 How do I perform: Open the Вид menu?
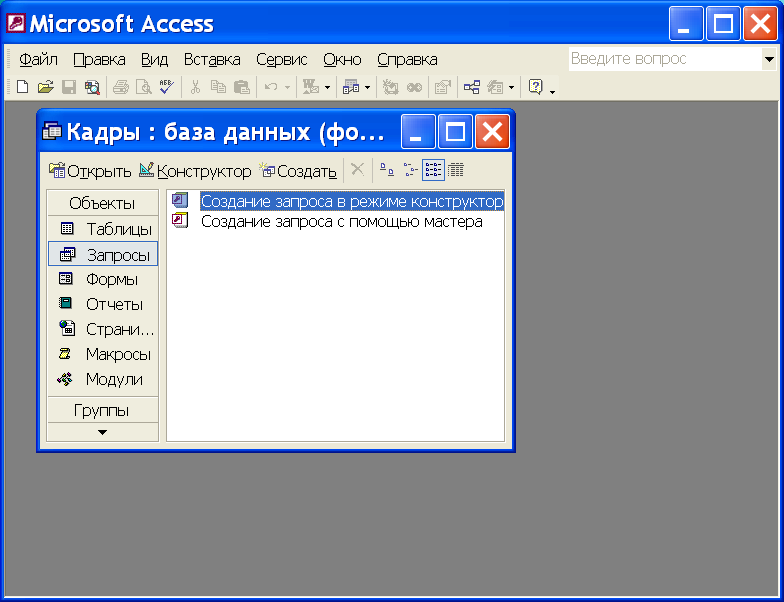(154, 60)
